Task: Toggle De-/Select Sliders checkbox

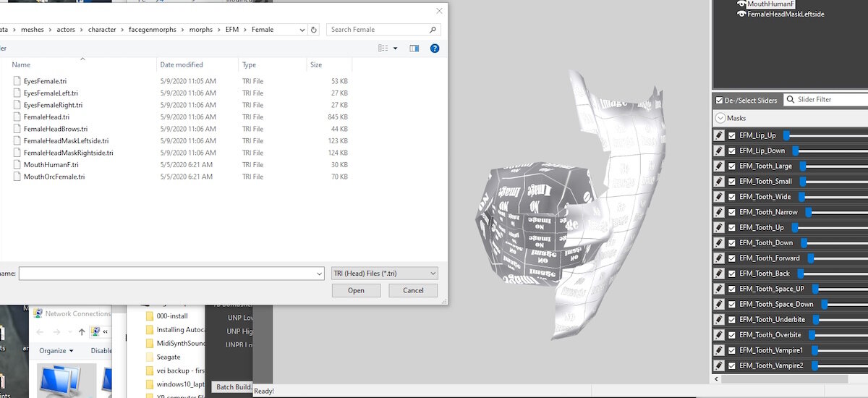Action: (719, 100)
